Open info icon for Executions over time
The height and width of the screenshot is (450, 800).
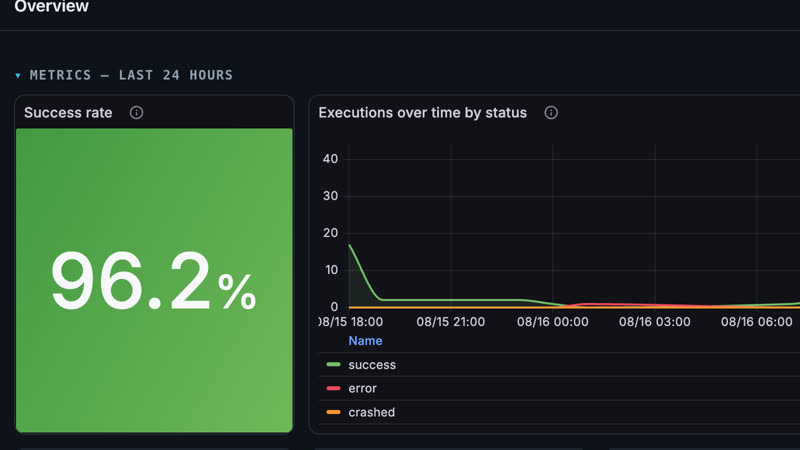(x=551, y=112)
